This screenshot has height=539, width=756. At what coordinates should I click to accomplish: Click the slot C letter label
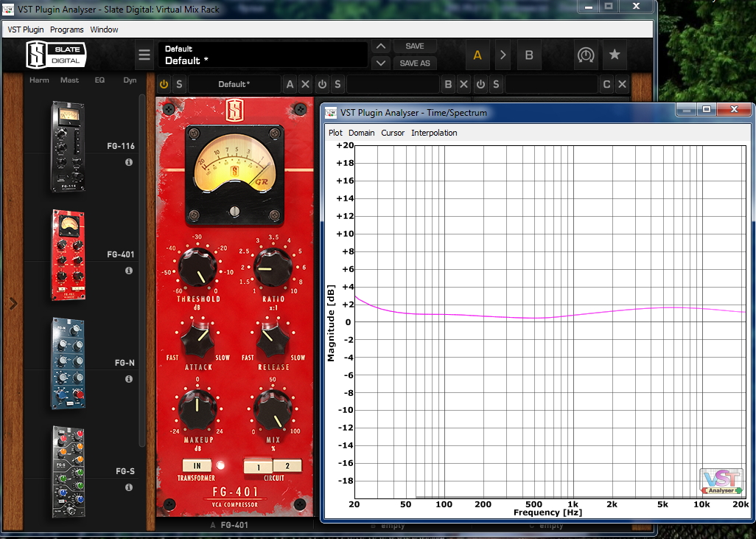[x=606, y=84]
